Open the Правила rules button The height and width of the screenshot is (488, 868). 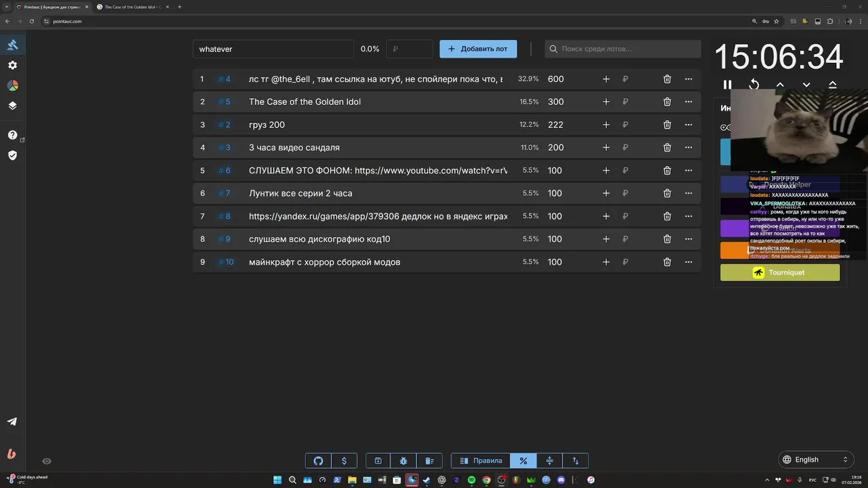(481, 461)
